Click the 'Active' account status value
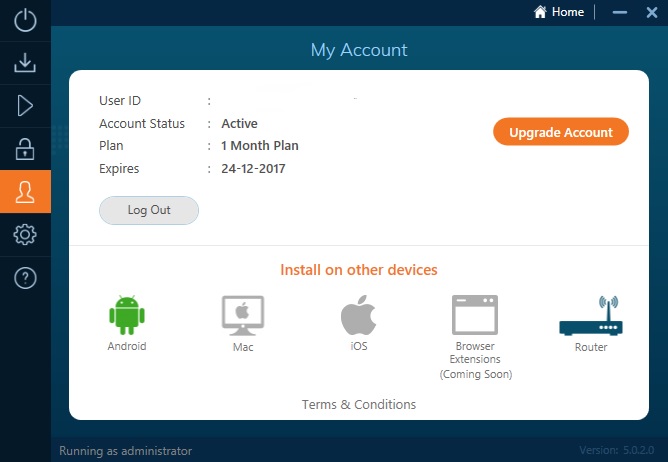 point(239,124)
